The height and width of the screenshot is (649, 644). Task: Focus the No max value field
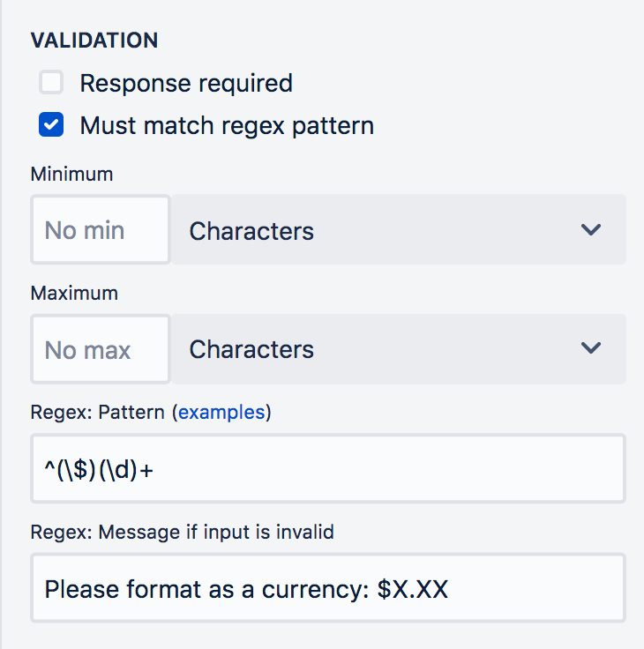coord(101,349)
